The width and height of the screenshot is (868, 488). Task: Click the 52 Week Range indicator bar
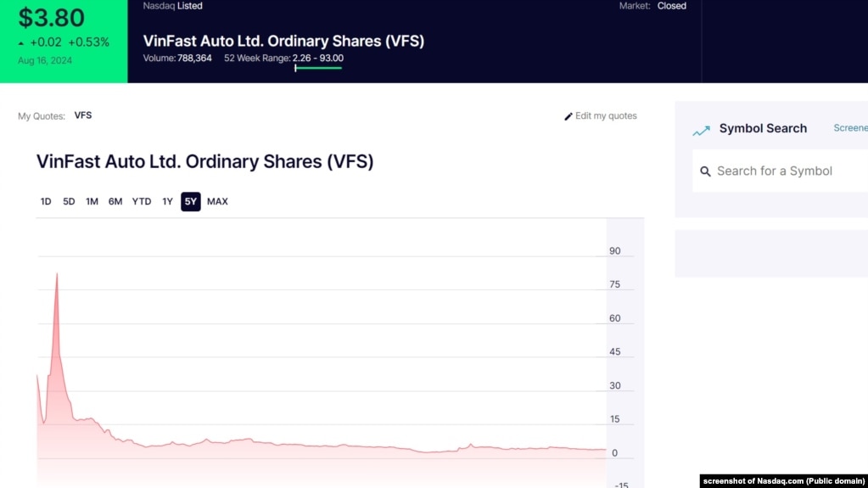tap(318, 68)
